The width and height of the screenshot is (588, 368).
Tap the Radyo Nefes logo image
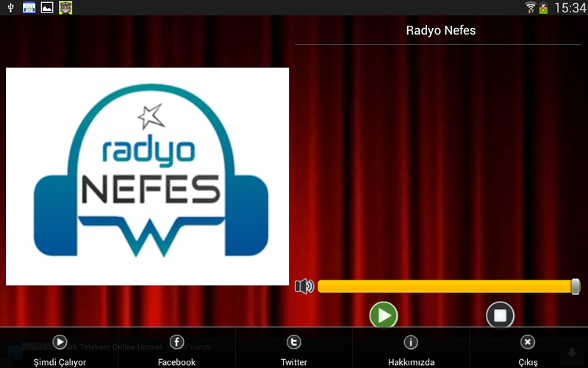148,176
